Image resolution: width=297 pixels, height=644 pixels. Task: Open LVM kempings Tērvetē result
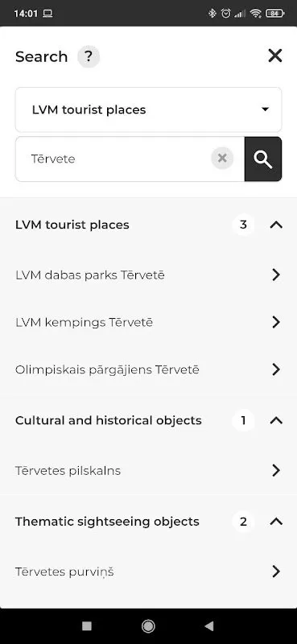point(148,323)
